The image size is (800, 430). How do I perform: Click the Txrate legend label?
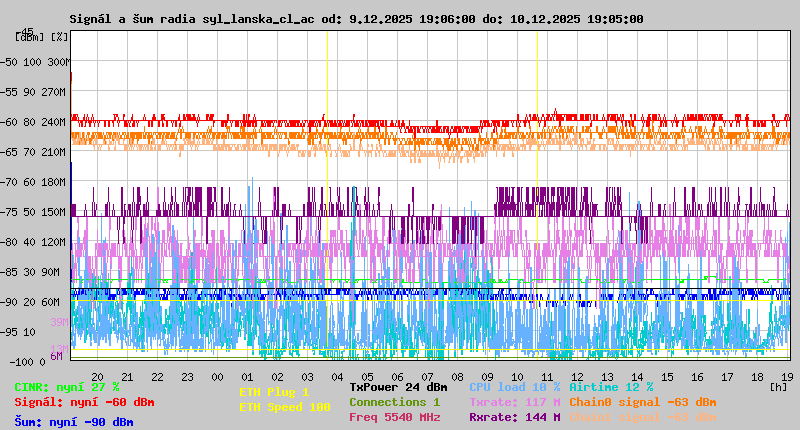click(514, 402)
